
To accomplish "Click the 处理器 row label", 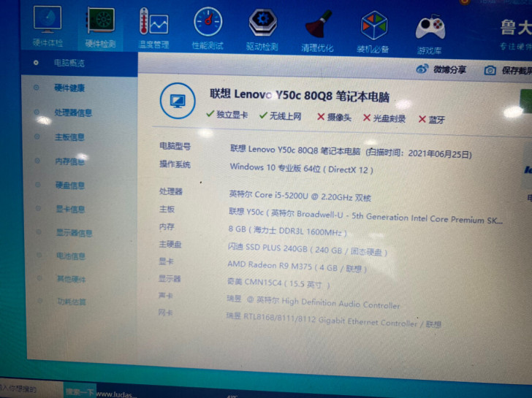I will (x=171, y=191).
